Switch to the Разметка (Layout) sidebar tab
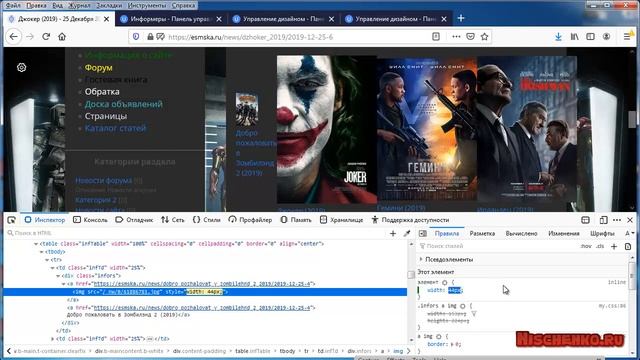Image resolution: width=640 pixels, height=360 pixels. [x=482, y=233]
